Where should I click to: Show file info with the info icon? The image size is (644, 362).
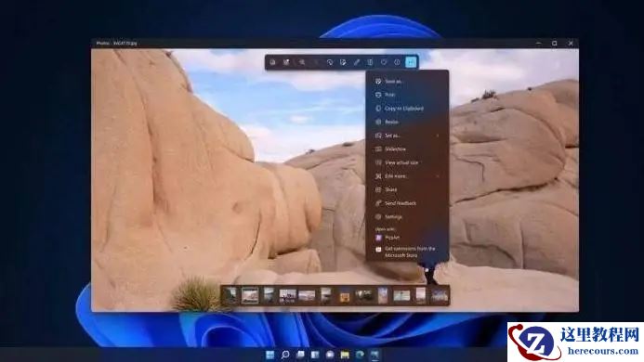click(x=397, y=62)
